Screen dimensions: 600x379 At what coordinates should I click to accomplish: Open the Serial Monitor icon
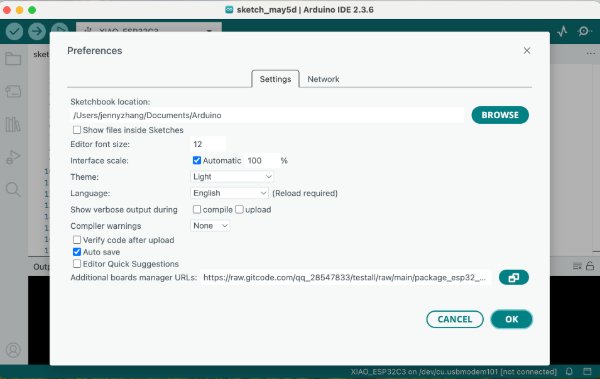[x=584, y=31]
